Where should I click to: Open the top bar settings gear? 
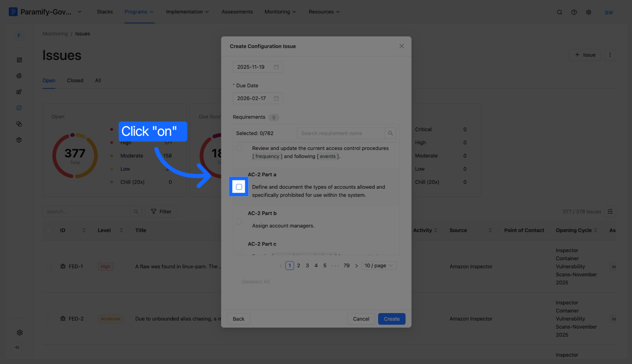click(x=589, y=12)
